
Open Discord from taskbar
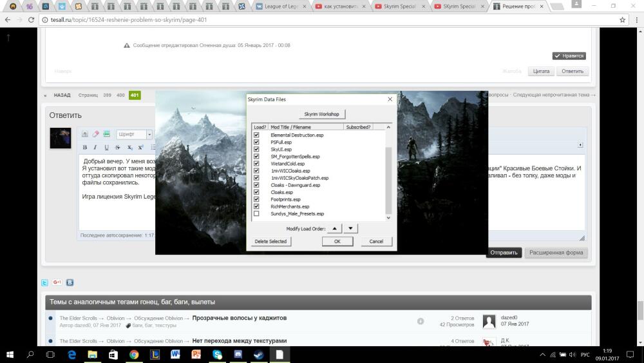(238, 355)
